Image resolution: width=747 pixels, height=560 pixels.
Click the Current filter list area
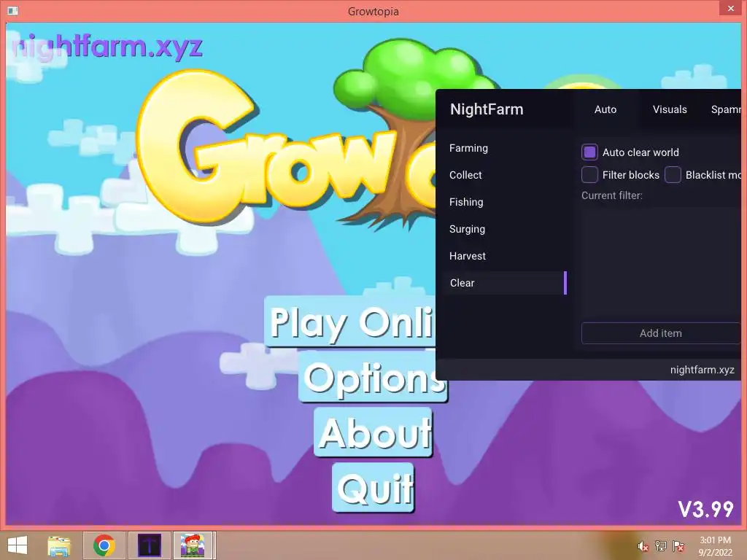(x=661, y=262)
